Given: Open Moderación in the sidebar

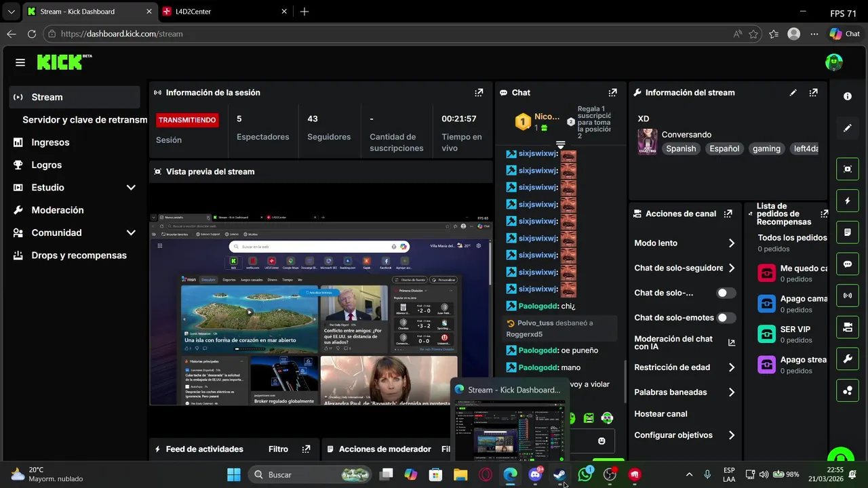Looking at the screenshot, I should point(75,210).
